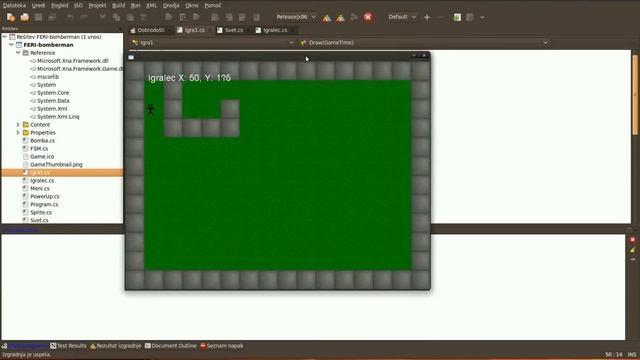This screenshot has width=640, height=360.
Task: Open the Release|x86 configuration dropdown
Action: point(296,17)
